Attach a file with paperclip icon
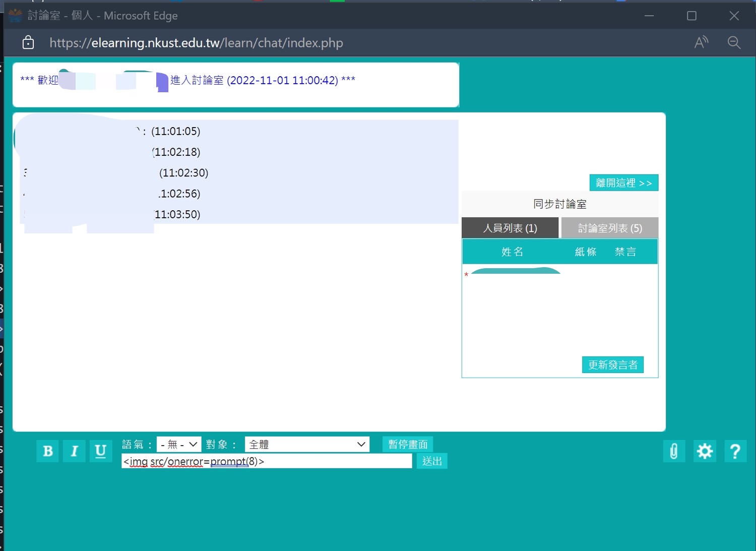The image size is (756, 551). [674, 451]
